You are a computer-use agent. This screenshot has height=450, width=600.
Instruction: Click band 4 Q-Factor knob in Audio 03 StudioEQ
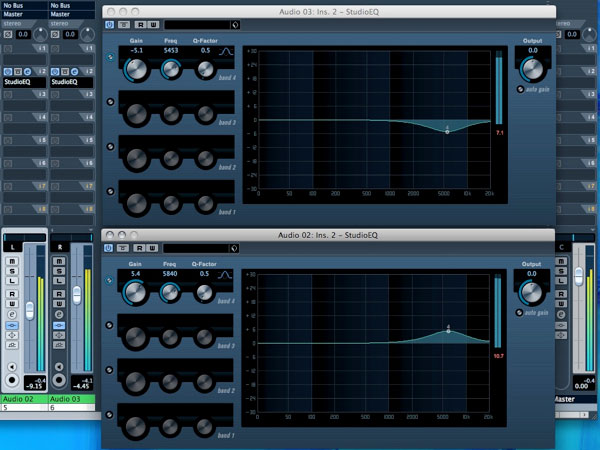point(205,69)
